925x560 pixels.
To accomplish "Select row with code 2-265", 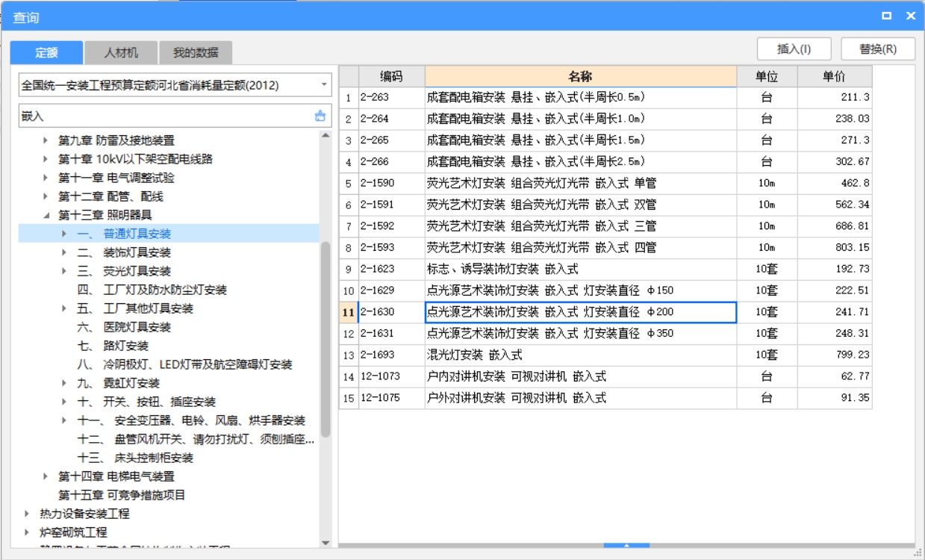I will 605,140.
